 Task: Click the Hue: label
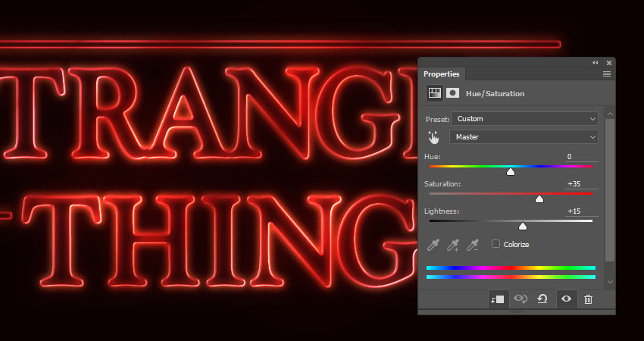[432, 157]
